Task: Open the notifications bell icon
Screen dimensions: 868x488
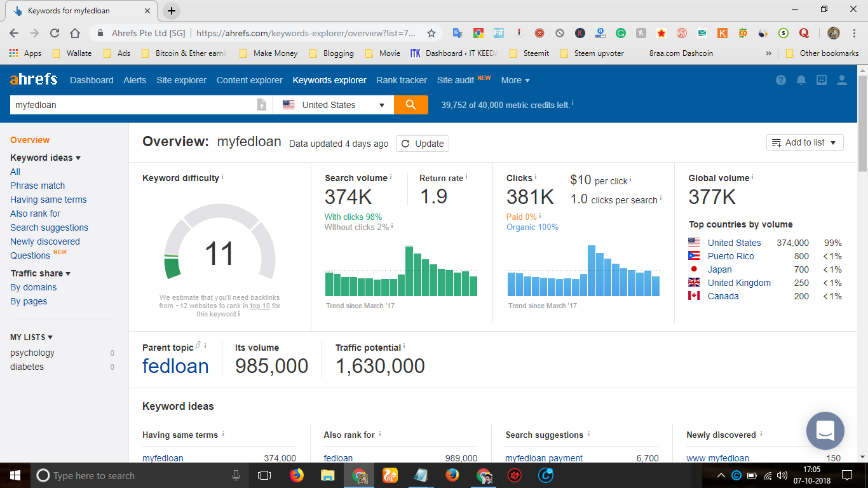Action: click(x=801, y=80)
